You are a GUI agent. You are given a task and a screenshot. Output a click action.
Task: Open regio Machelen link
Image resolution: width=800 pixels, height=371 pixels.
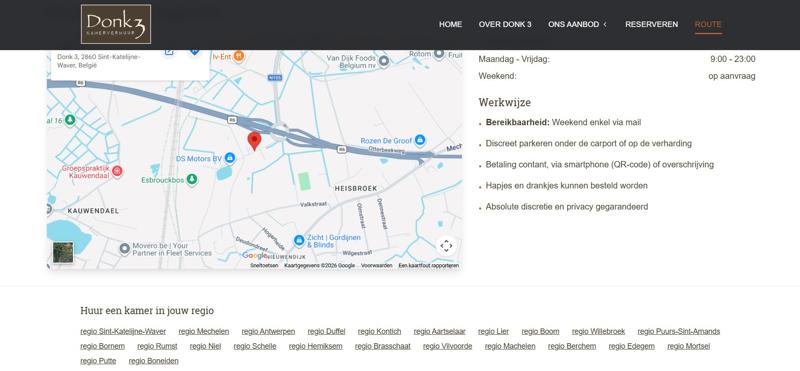coord(510,346)
